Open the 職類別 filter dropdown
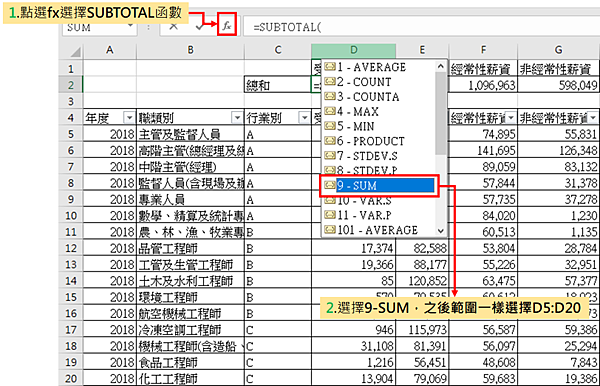 pos(237,117)
